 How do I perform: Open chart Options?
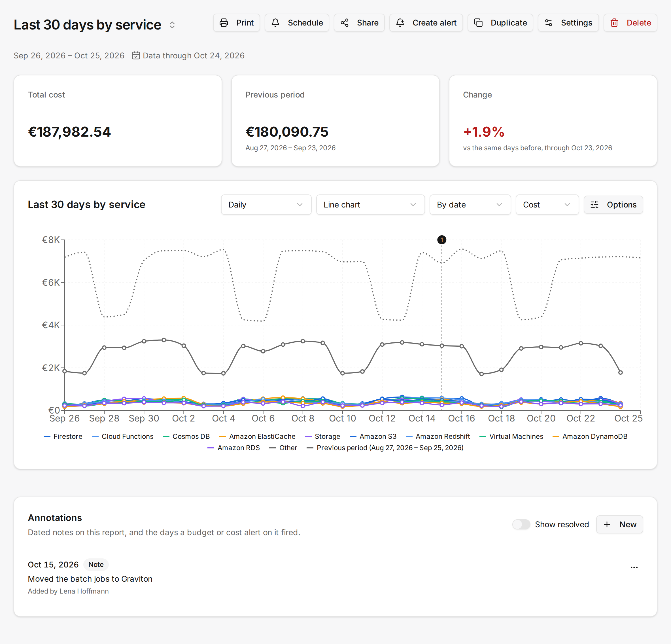coord(613,205)
